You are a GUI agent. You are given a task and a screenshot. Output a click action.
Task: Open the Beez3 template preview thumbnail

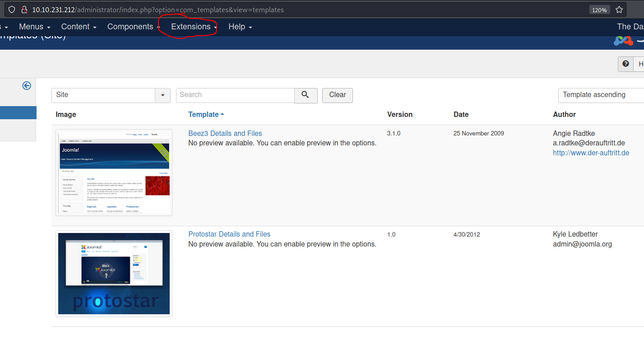click(x=114, y=172)
